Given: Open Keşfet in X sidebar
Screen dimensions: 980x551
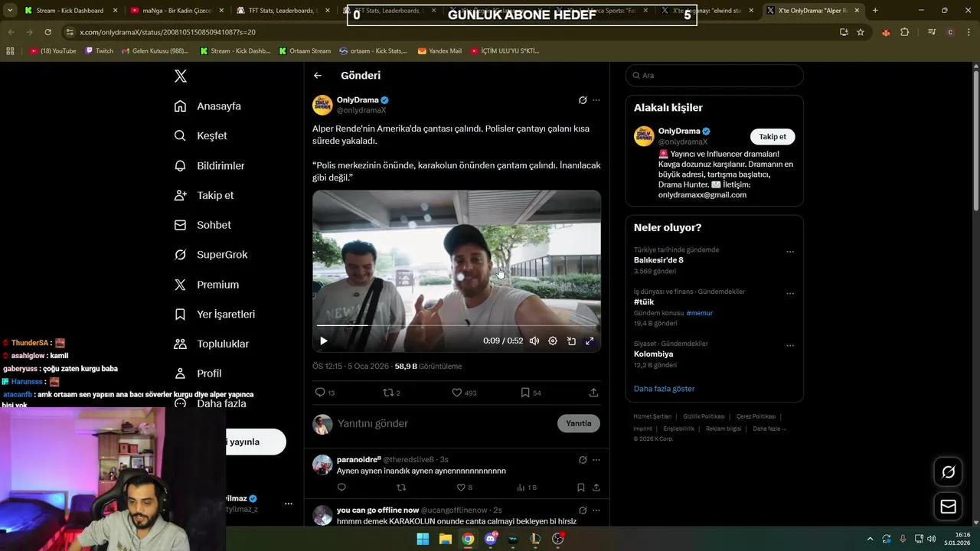Looking at the screenshot, I should (x=201, y=135).
